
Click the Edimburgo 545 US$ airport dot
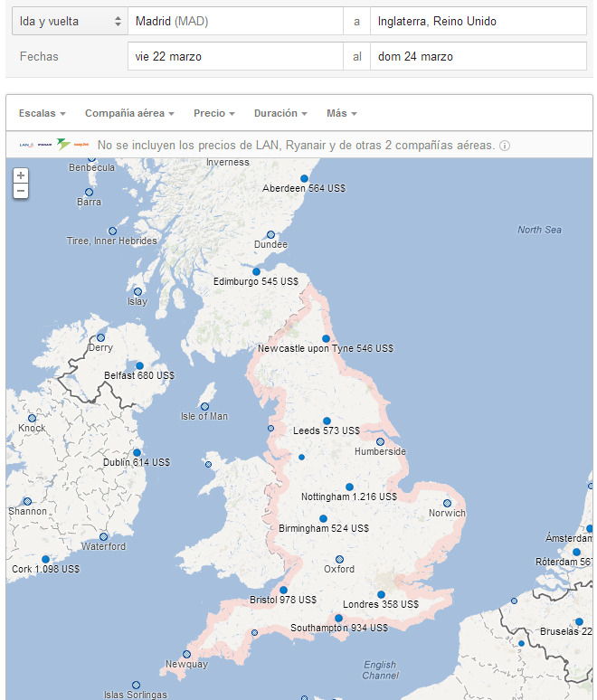point(256,271)
